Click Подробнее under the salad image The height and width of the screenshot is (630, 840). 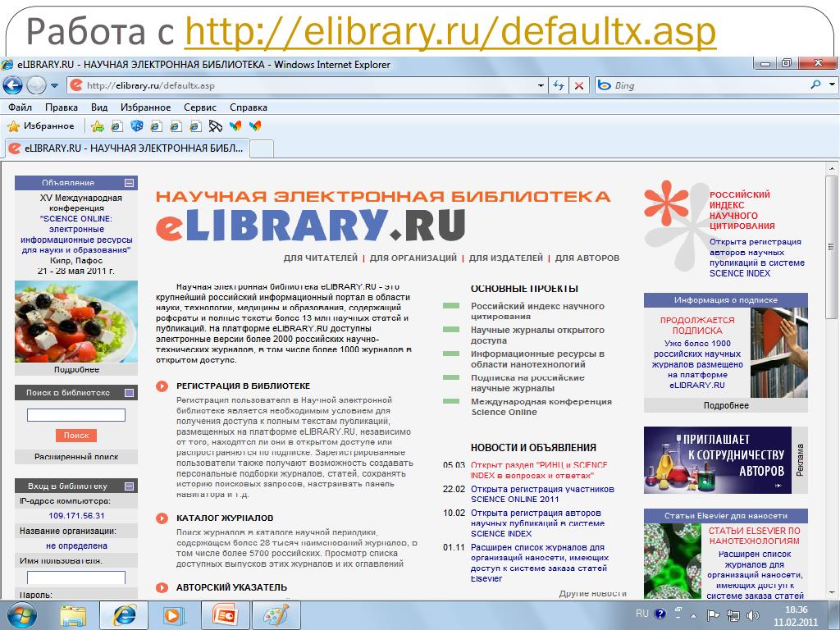(x=76, y=370)
